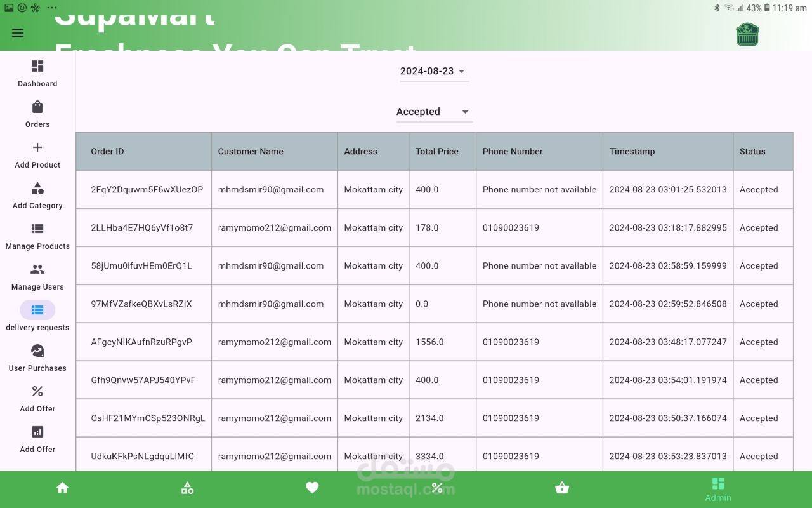The image size is (812, 508).
Task: Select the delivery requests sidebar icon
Action: click(x=37, y=310)
